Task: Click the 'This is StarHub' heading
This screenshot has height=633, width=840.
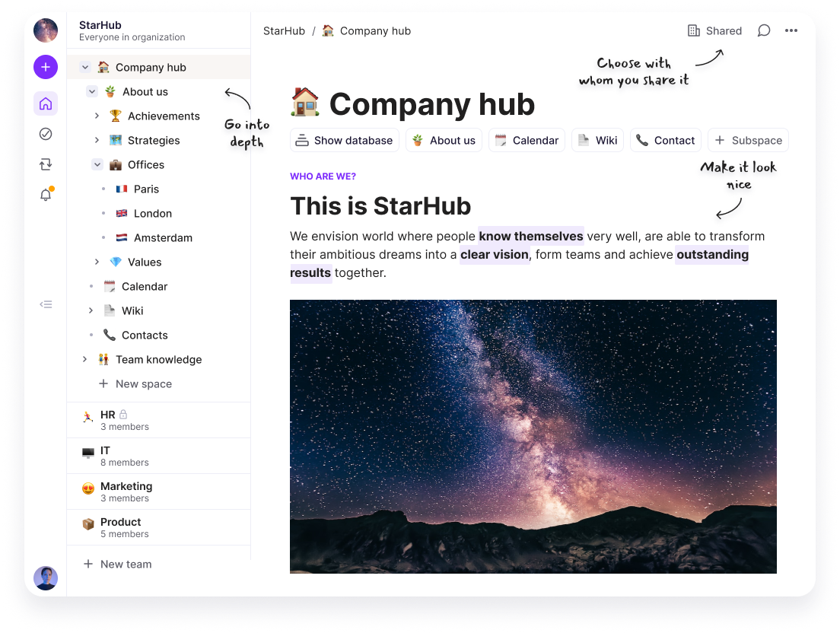Action: 380,205
